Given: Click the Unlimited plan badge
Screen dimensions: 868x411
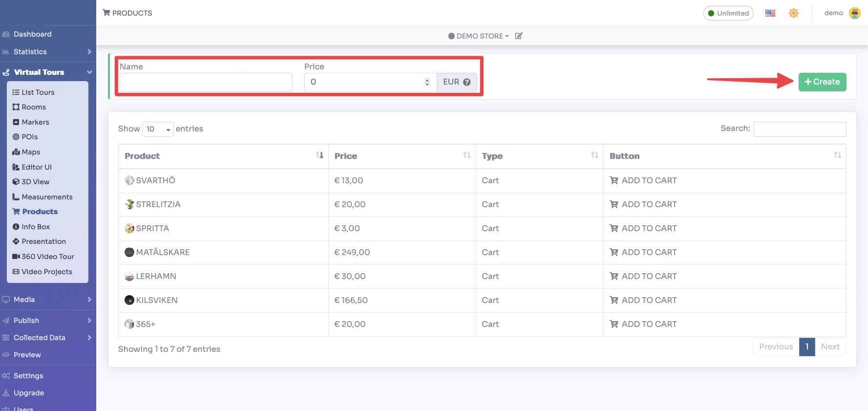Looking at the screenshot, I should coord(728,13).
